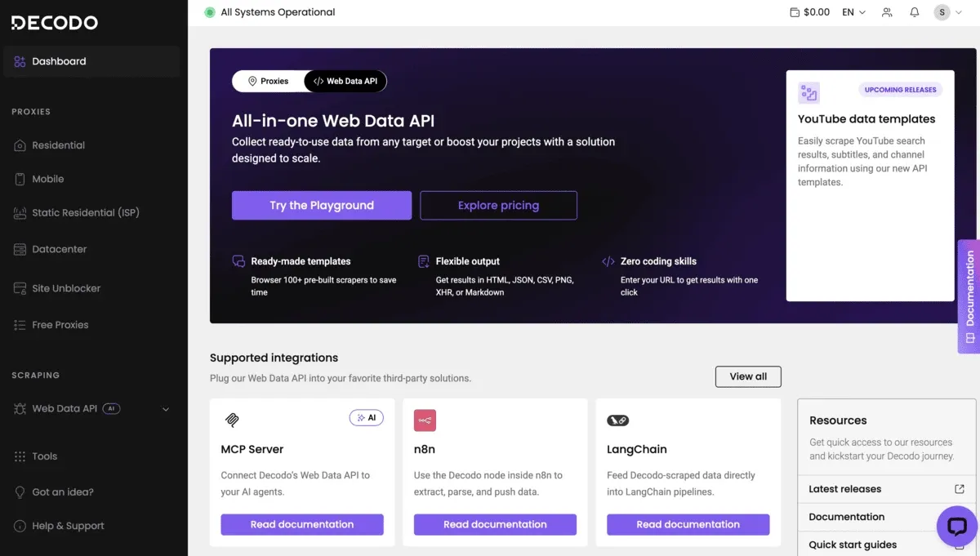This screenshot has height=556, width=980.
Task: Click external link icon beside Latest releases
Action: pos(960,489)
